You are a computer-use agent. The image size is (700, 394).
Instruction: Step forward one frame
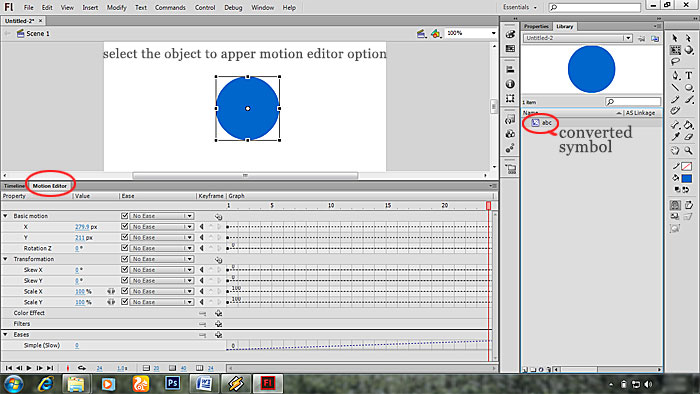coord(39,368)
